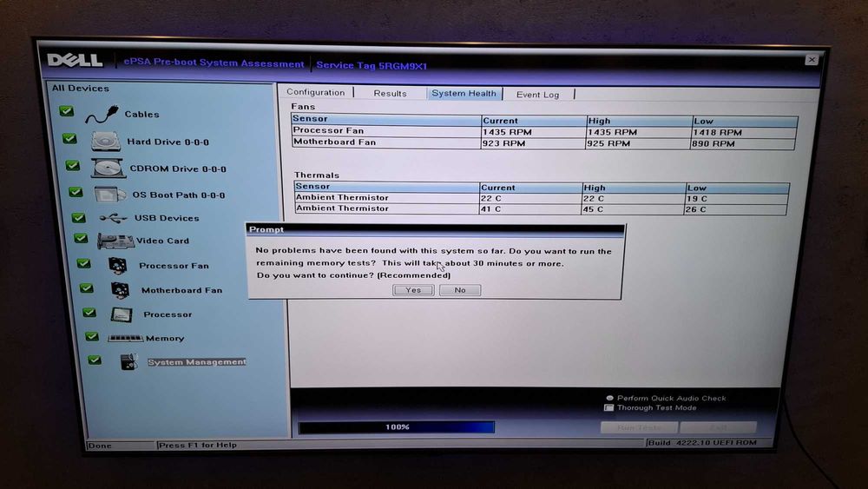The width and height of the screenshot is (868, 489).
Task: Uncheck the USB Devices checkbox
Action: pyautogui.click(x=79, y=218)
